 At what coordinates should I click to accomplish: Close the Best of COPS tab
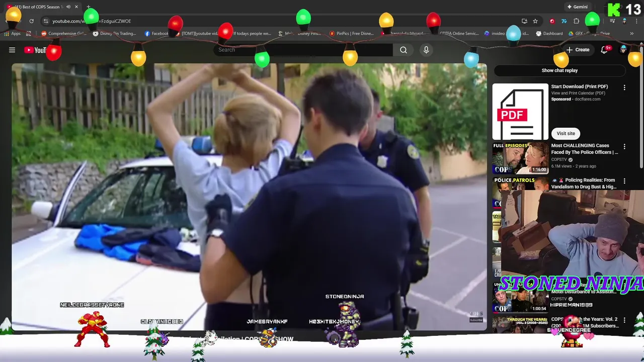pyautogui.click(x=76, y=7)
